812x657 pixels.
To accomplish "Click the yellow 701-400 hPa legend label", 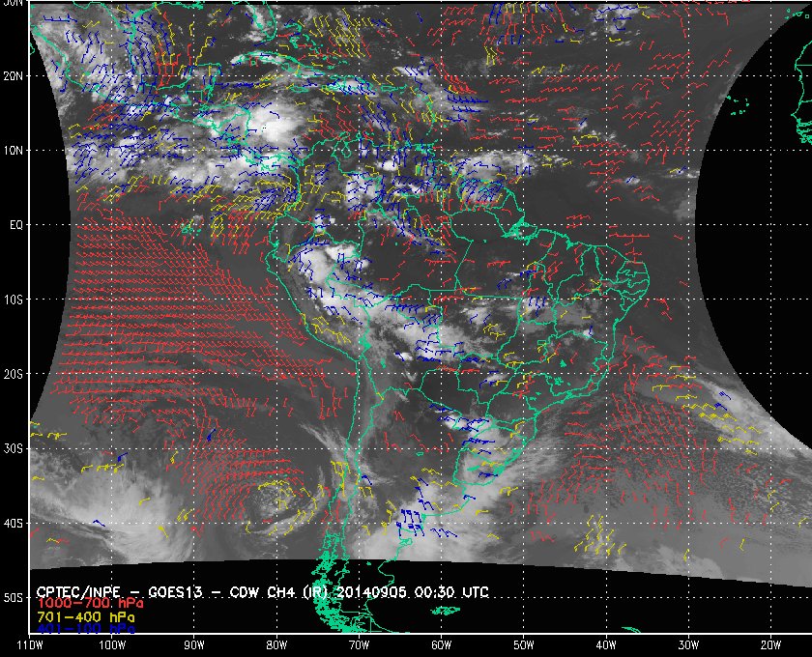I will [x=85, y=617].
